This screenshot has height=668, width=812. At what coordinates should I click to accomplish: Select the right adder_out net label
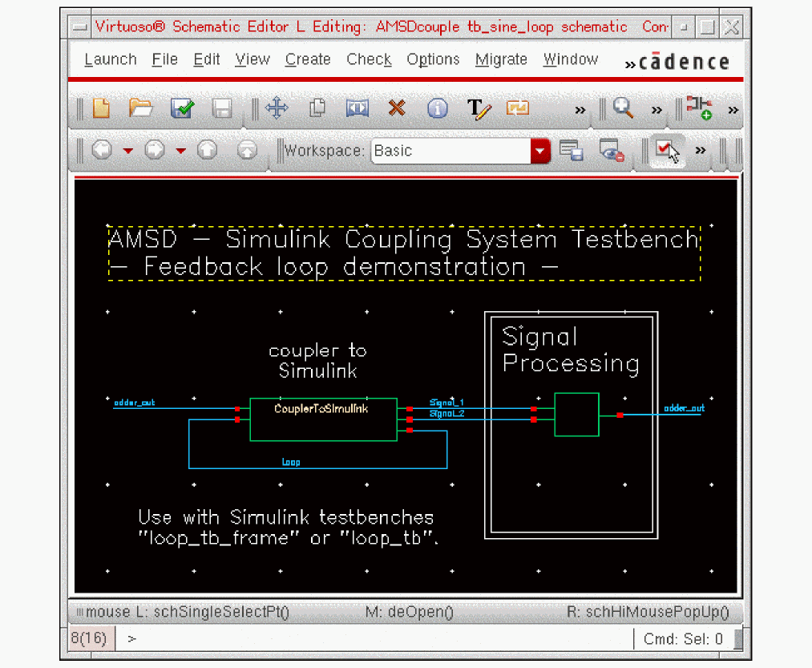point(684,408)
